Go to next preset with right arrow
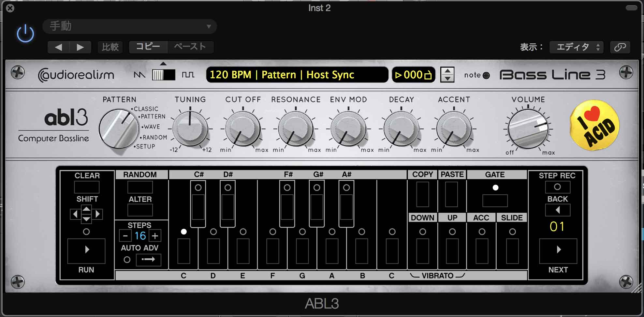This screenshot has height=317, width=644. (x=80, y=47)
